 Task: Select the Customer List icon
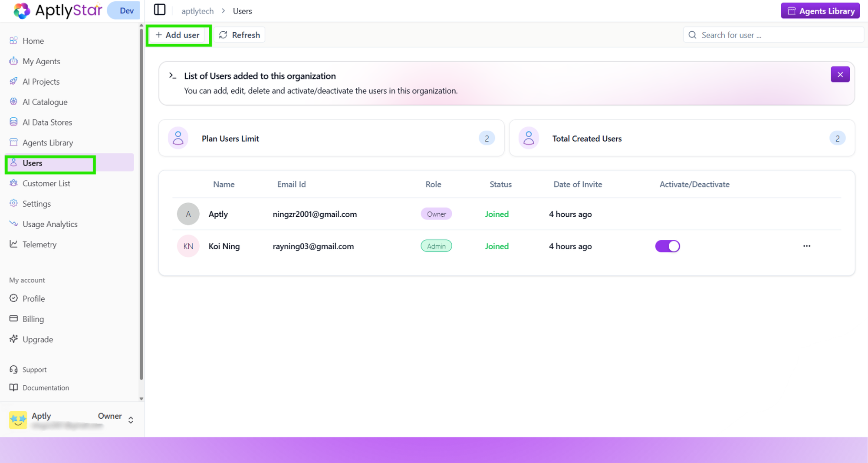13,183
